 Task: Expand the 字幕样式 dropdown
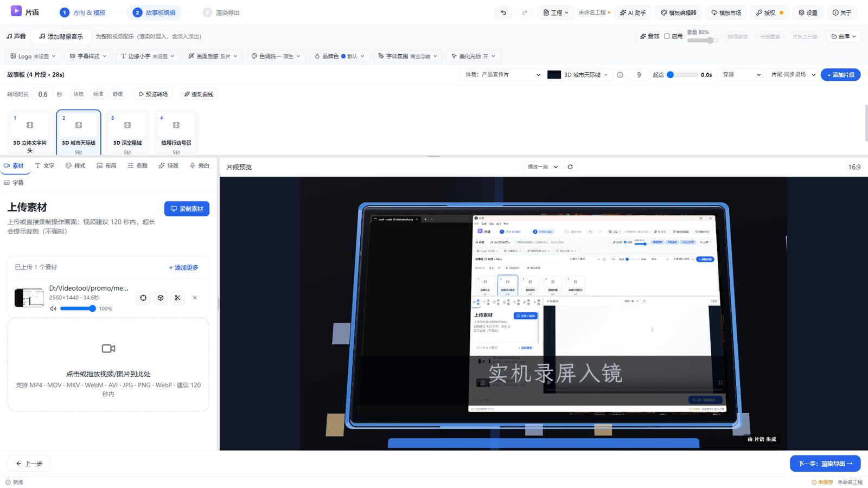tap(88, 56)
